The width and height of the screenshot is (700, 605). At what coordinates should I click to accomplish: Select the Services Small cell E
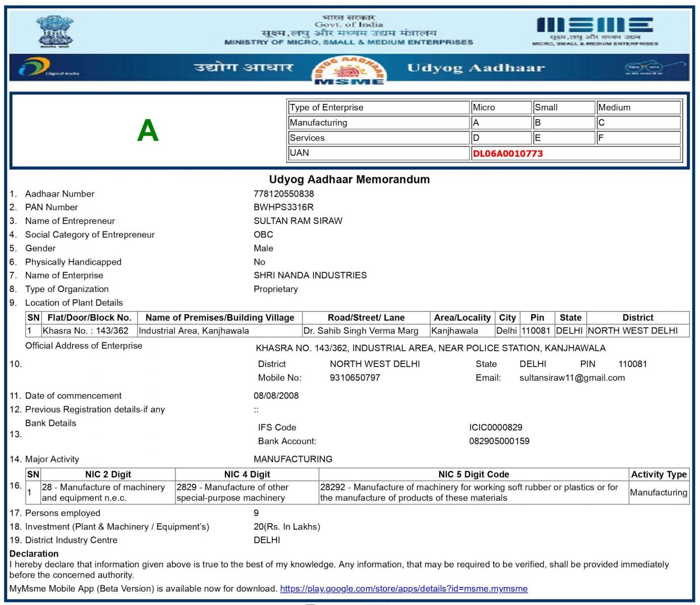563,138
